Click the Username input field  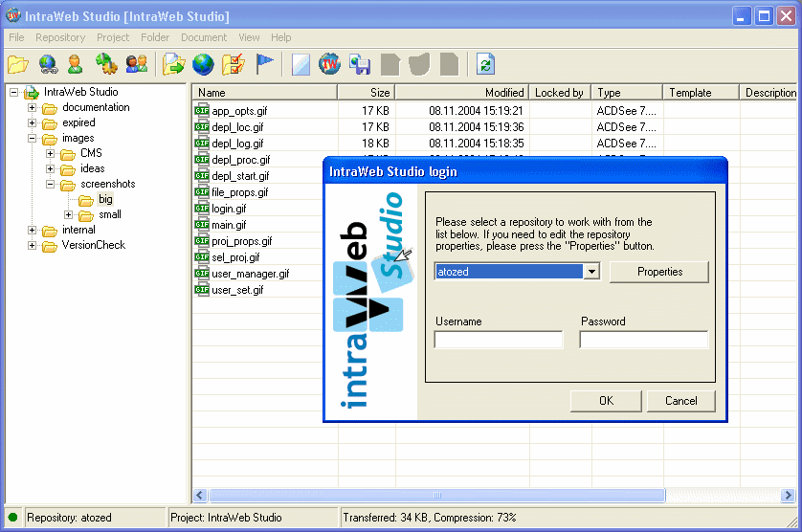[499, 340]
